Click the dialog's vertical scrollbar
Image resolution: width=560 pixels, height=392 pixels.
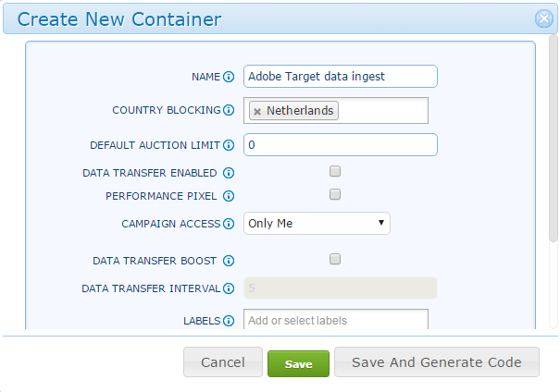click(x=554, y=139)
